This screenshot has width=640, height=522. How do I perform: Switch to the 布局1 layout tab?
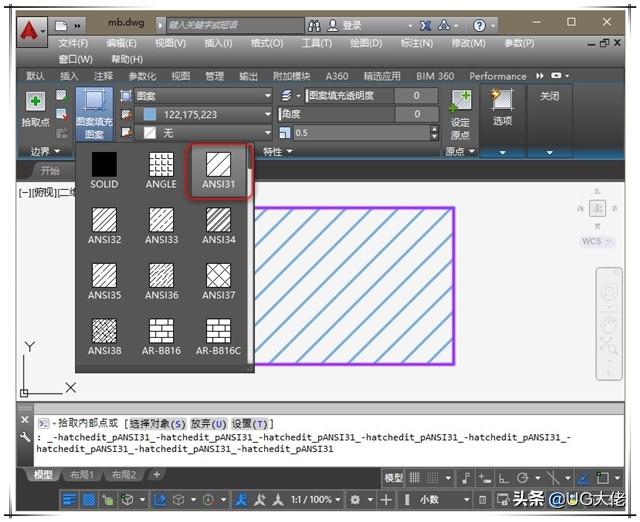(82, 475)
